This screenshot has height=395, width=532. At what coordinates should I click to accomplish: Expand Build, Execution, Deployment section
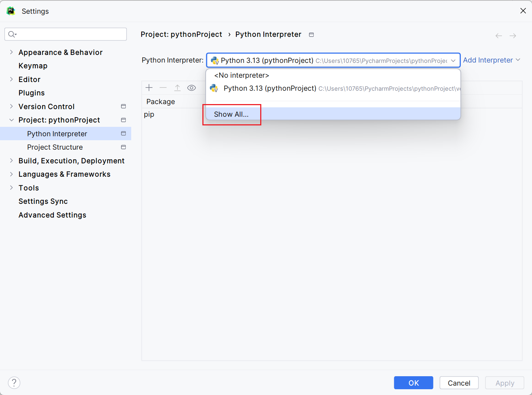[11, 160]
